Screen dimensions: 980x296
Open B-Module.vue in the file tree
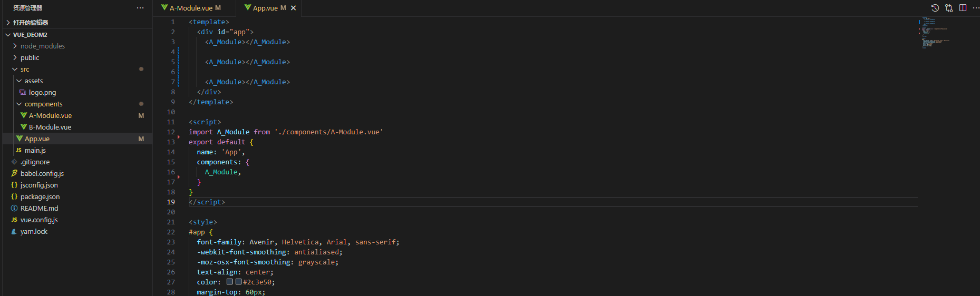pyautogui.click(x=50, y=127)
